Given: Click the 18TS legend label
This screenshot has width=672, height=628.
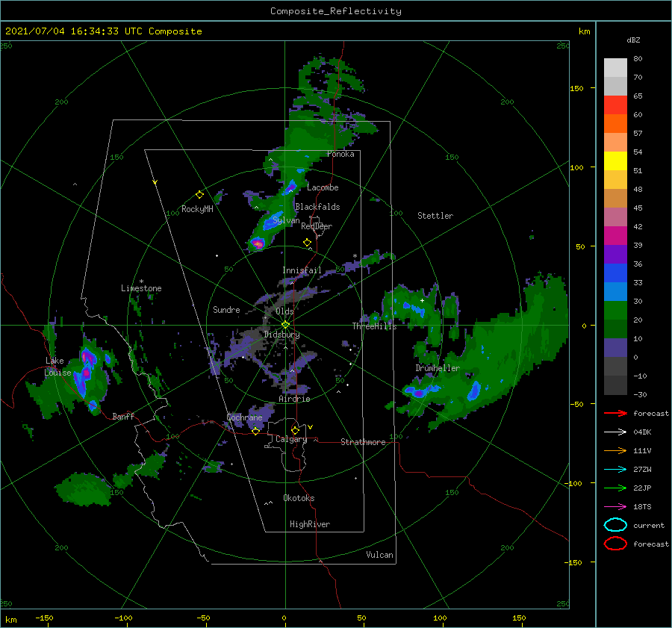Looking at the screenshot, I should point(642,507).
